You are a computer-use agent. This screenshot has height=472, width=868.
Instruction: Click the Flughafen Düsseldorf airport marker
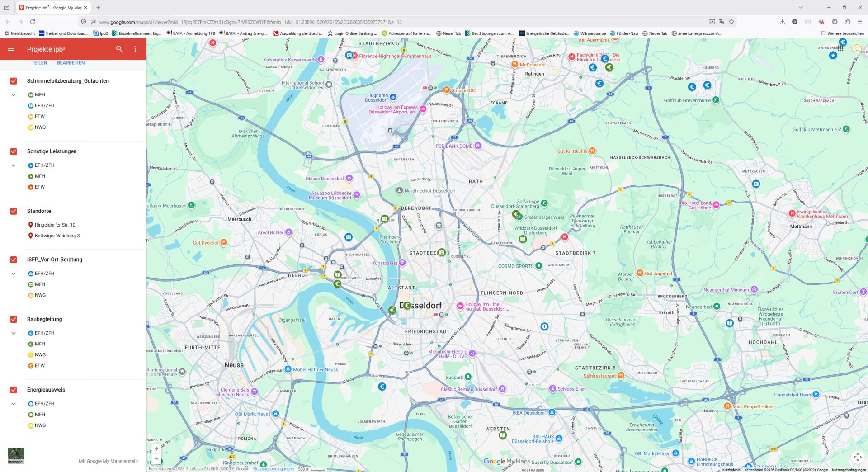point(393,97)
